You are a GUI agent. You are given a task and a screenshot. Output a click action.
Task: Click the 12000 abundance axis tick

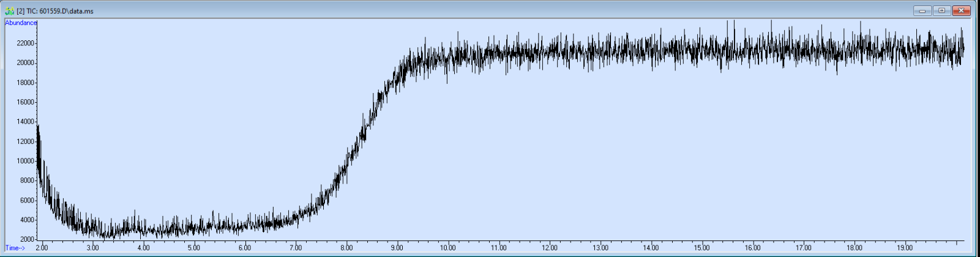click(x=25, y=141)
